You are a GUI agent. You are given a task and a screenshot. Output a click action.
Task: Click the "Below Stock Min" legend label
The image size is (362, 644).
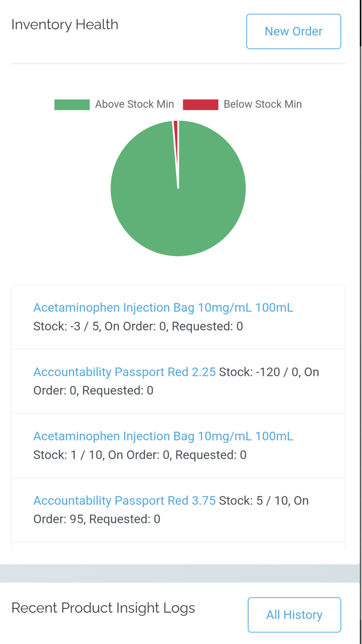tap(262, 105)
